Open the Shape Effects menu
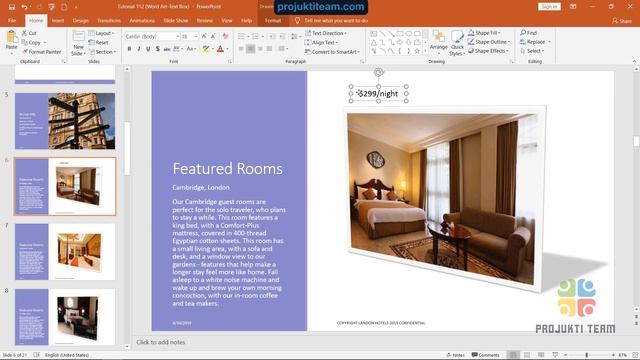This screenshot has width=640, height=360. pyautogui.click(x=488, y=51)
